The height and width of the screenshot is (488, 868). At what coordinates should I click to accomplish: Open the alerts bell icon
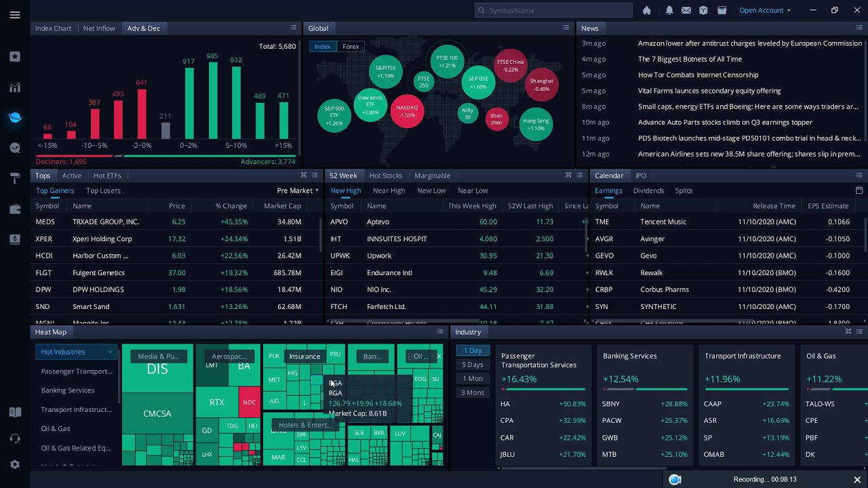click(669, 10)
